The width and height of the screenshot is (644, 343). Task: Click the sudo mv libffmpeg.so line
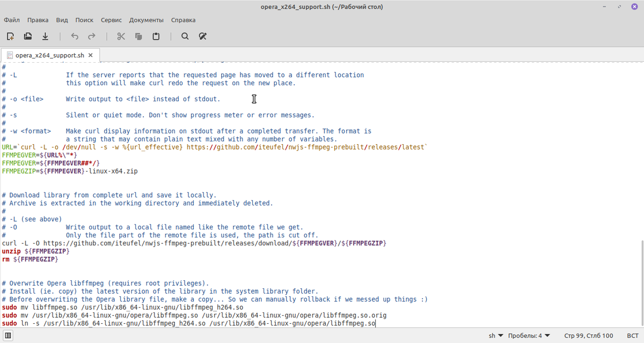click(122, 308)
